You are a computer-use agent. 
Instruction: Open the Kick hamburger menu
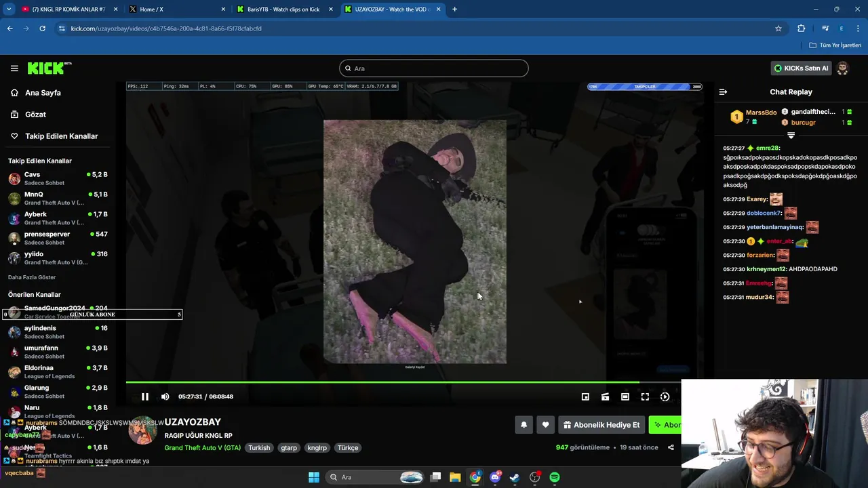14,68
